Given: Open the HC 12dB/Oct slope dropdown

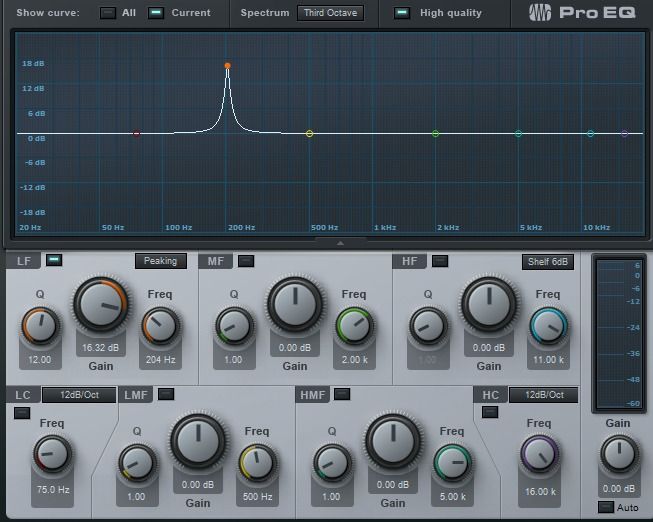Looking at the screenshot, I should 543,395.
